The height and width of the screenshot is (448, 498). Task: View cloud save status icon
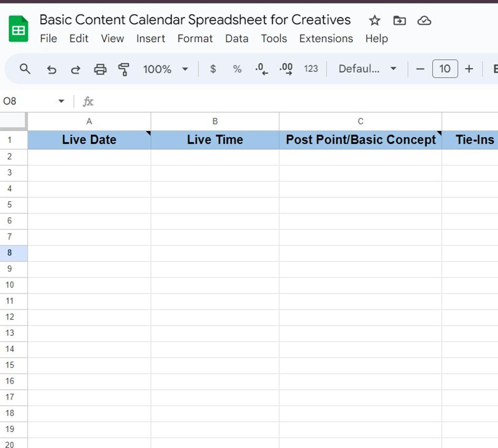tap(424, 20)
